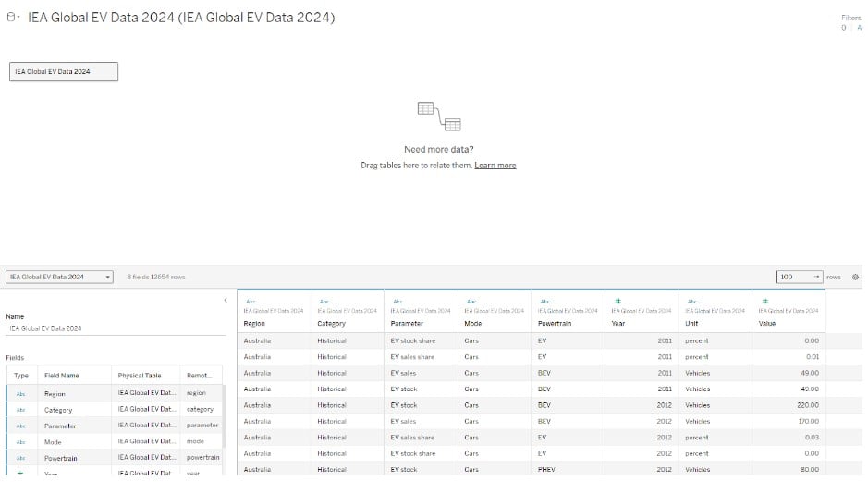Change the number type icon above Year column
Viewport: 868px width, 482px height.
[617, 302]
